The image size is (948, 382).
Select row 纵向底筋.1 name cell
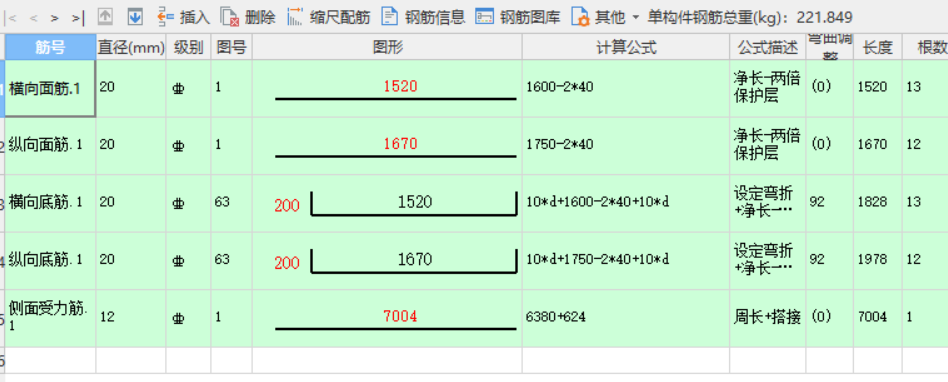click(x=50, y=261)
